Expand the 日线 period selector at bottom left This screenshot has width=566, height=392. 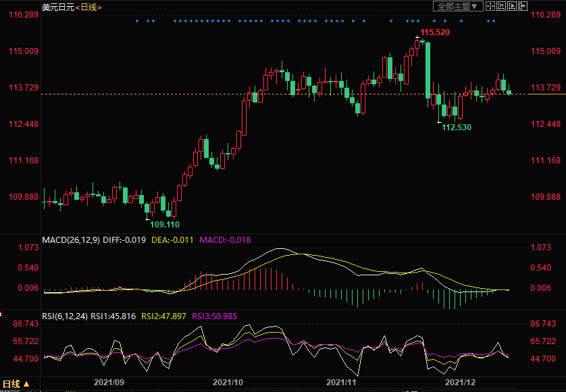pyautogui.click(x=17, y=384)
